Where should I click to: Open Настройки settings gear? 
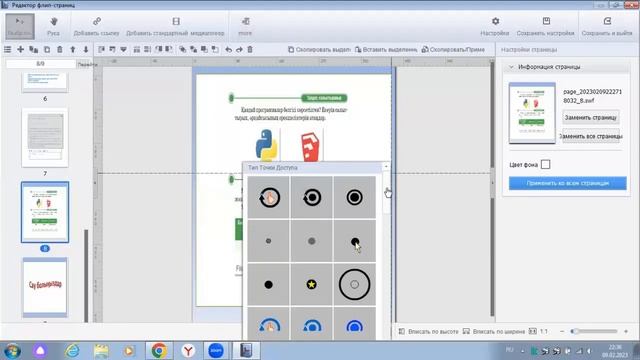[495, 26]
